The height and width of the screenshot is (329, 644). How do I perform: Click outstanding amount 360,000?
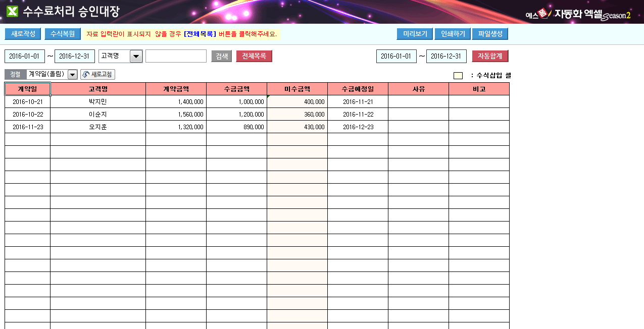pos(298,114)
